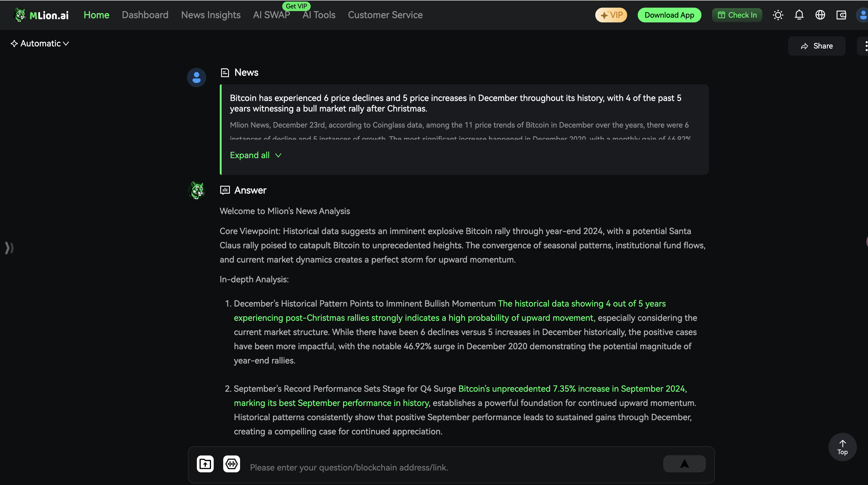Click highlighted text about September 2024 increase
Viewport: 868px width, 485px height.
tap(460, 396)
